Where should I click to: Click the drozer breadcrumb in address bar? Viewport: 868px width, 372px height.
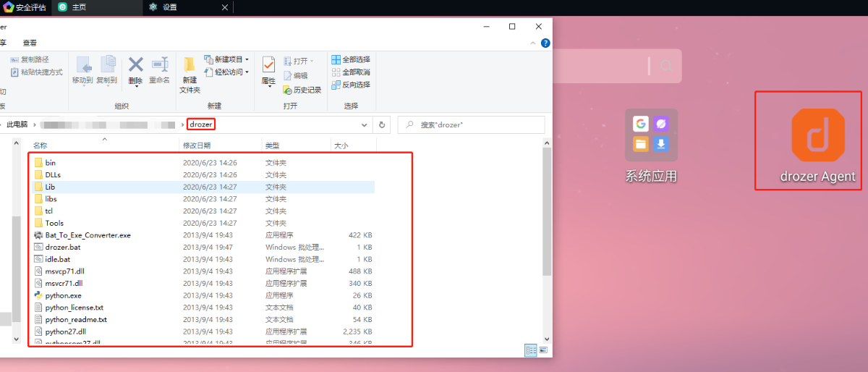click(x=201, y=124)
